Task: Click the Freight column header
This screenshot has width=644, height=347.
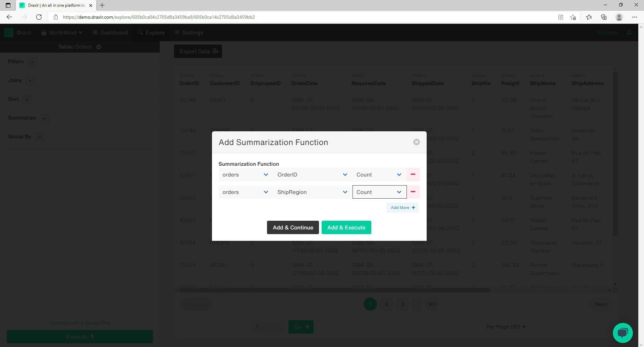Action: (510, 83)
